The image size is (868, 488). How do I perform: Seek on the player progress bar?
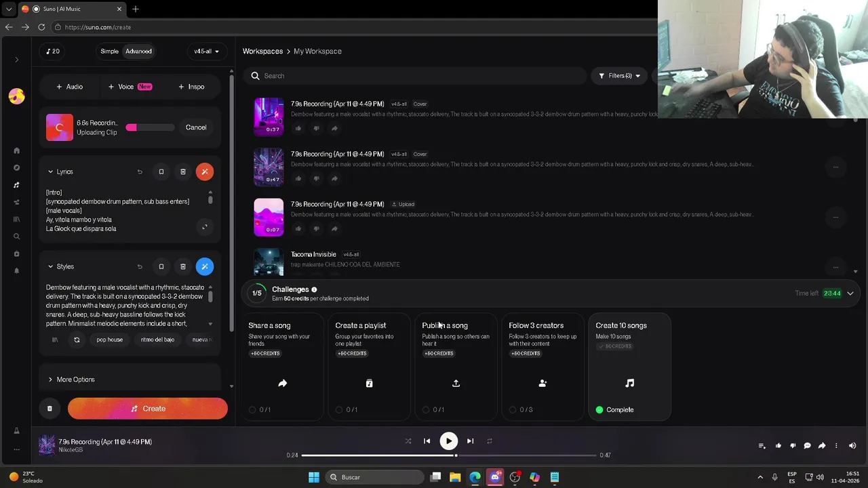448,455
